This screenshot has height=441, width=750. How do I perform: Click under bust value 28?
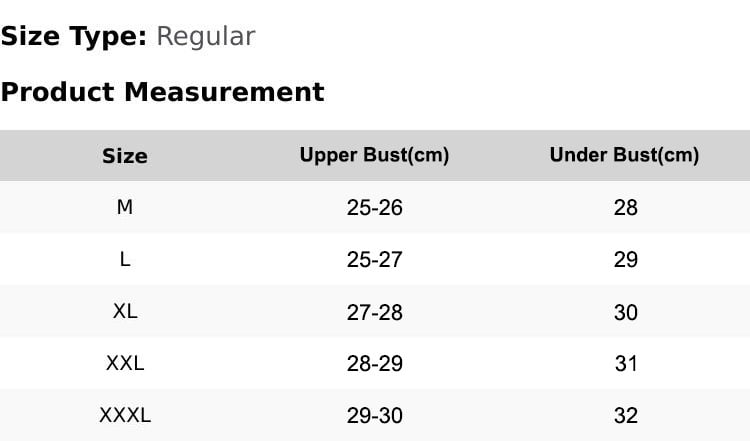(626, 208)
